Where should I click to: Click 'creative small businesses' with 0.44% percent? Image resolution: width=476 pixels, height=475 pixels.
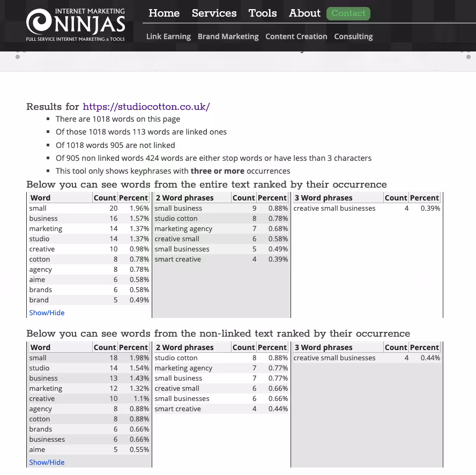[367, 358]
